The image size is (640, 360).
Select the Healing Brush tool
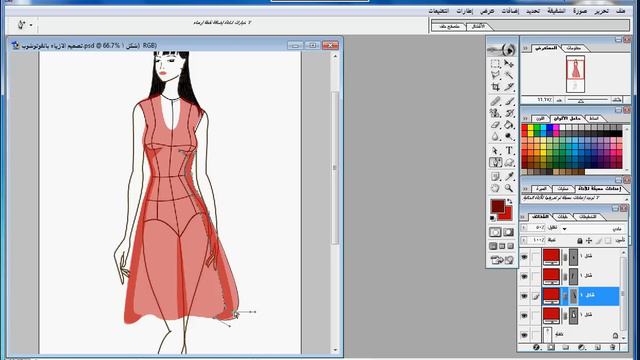495,101
